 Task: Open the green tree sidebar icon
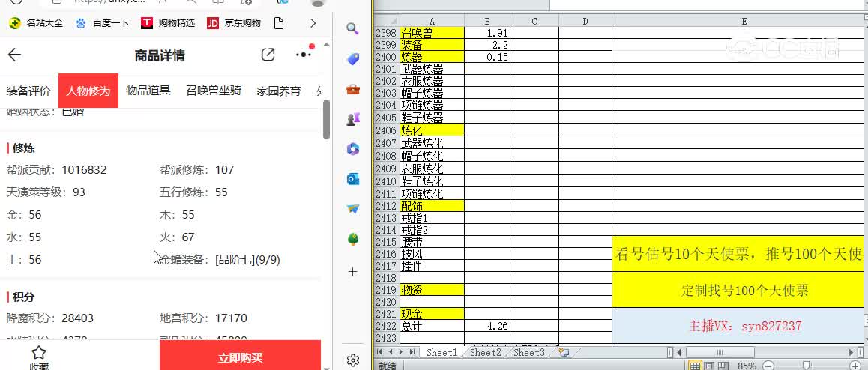click(352, 239)
